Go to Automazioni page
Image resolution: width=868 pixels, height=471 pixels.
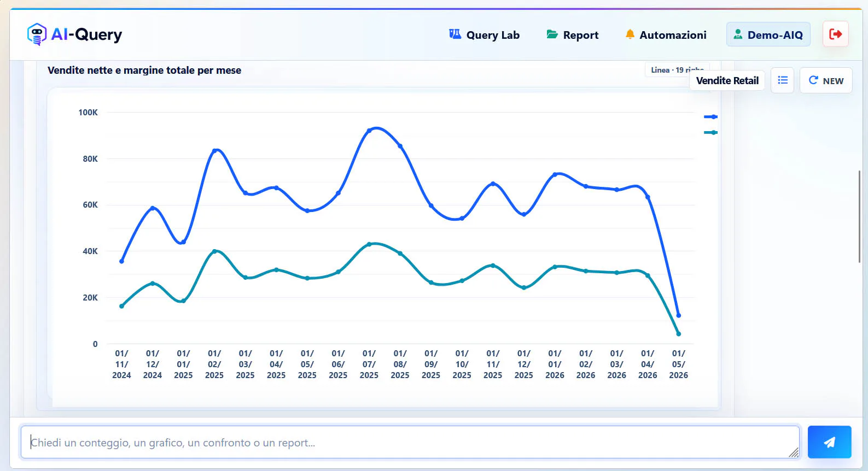[x=666, y=35]
